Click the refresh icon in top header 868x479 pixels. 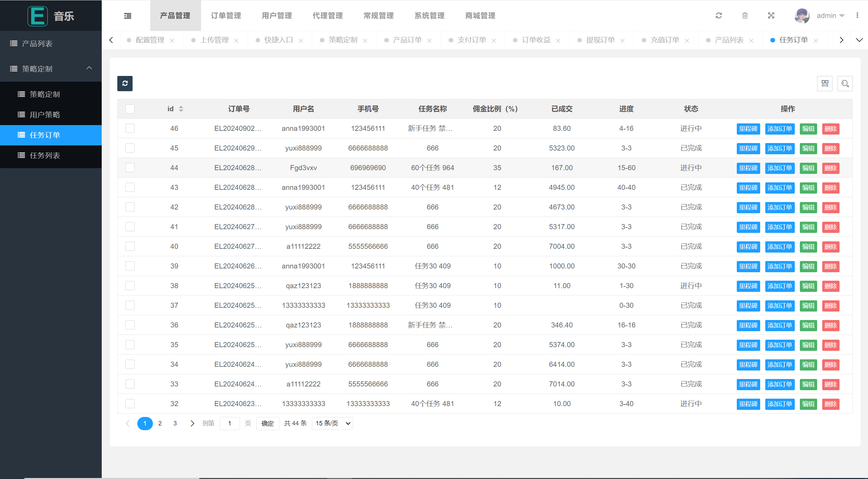718,16
